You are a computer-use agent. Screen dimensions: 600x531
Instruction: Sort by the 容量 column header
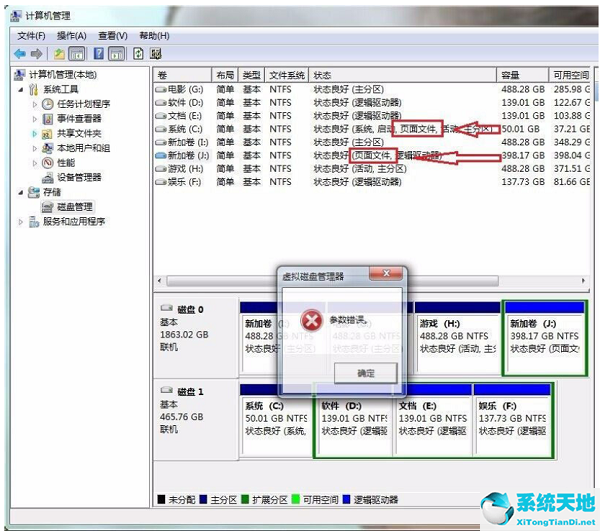pyautogui.click(x=522, y=75)
